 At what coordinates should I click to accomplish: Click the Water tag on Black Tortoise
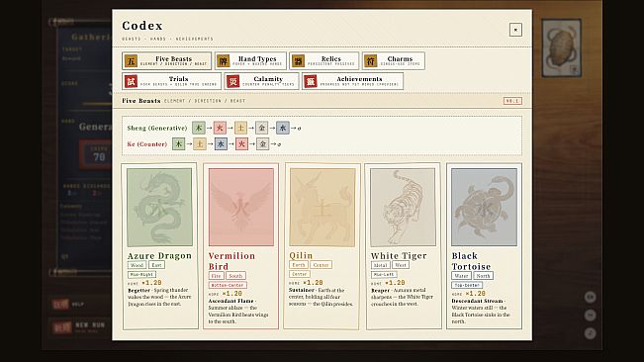pos(461,276)
